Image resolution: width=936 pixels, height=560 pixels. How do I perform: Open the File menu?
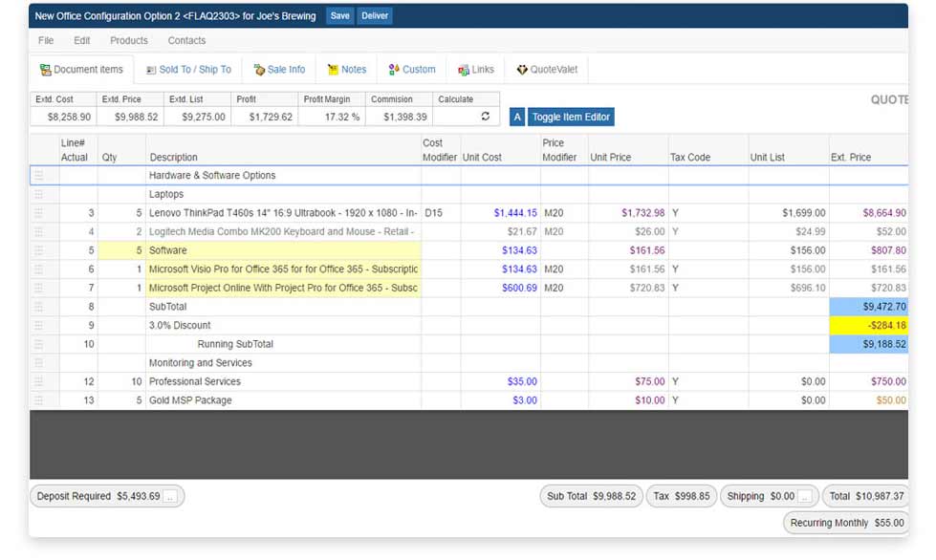[x=46, y=40]
